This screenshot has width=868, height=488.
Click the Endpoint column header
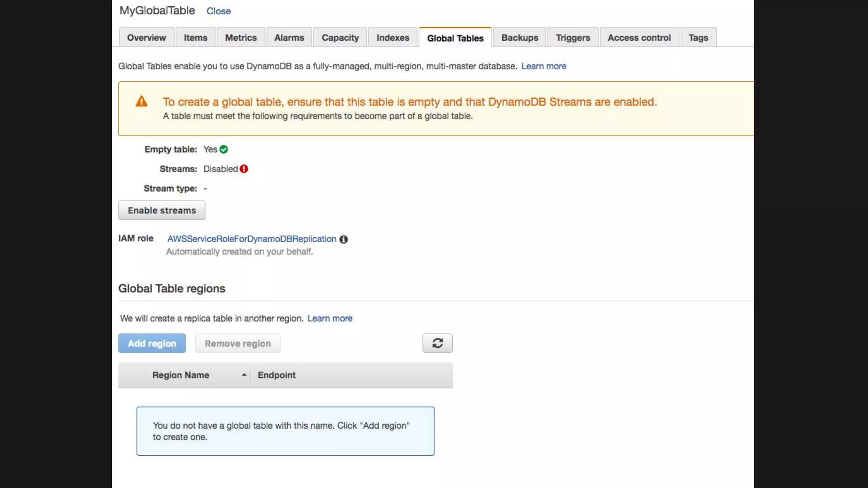[x=276, y=375]
